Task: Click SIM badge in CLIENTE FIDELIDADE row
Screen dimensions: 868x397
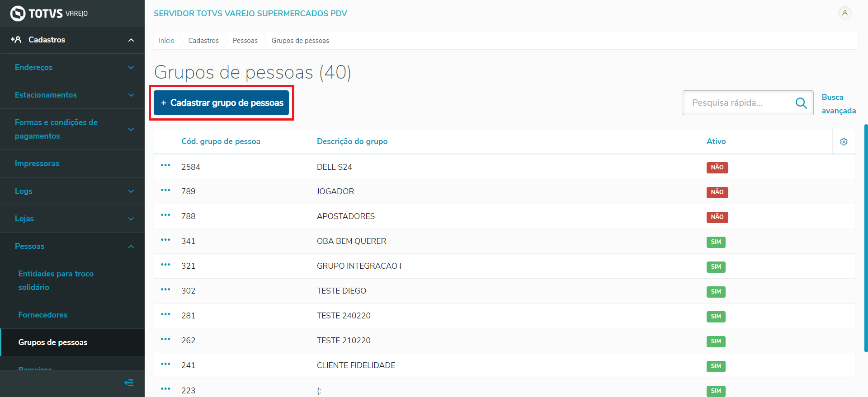Action: 716,366
